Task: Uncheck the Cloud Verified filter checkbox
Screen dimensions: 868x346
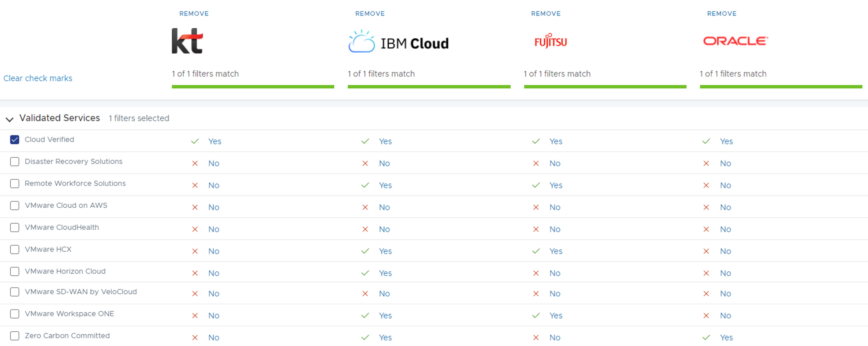Action: coord(14,139)
